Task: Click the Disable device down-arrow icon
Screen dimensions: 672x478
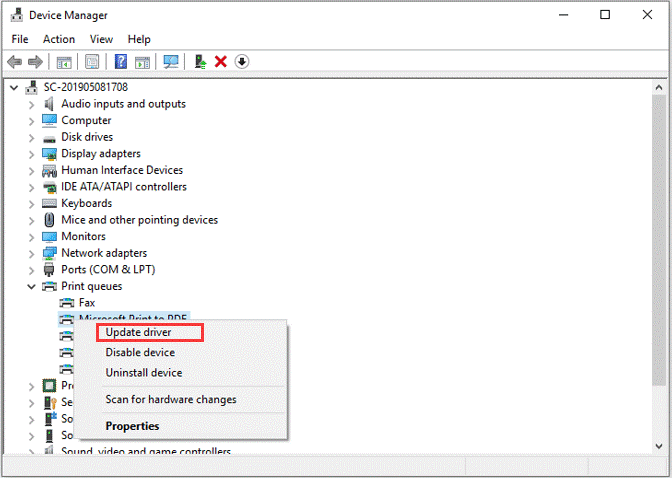Action: (x=242, y=62)
